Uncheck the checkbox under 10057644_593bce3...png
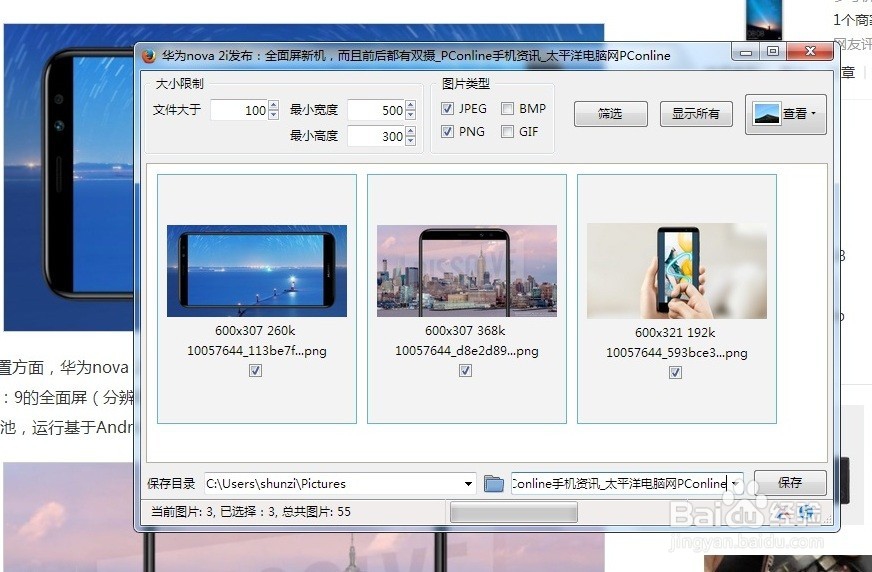Image resolution: width=872 pixels, height=572 pixels. pyautogui.click(x=675, y=372)
